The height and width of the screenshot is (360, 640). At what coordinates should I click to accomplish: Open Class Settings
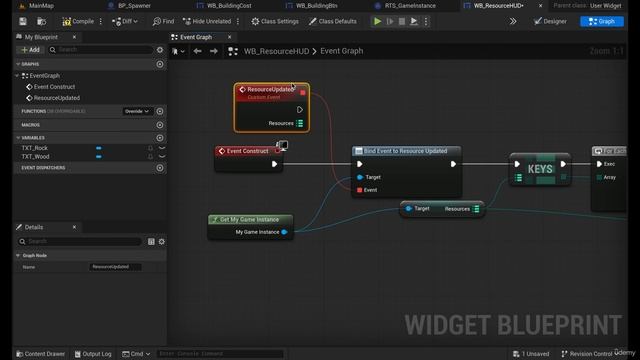click(x=275, y=21)
